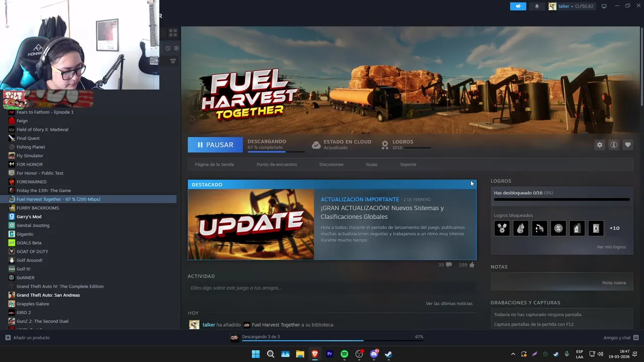The image size is (644, 362).
Task: Toggle the library grid view icon
Action: coord(173,33)
